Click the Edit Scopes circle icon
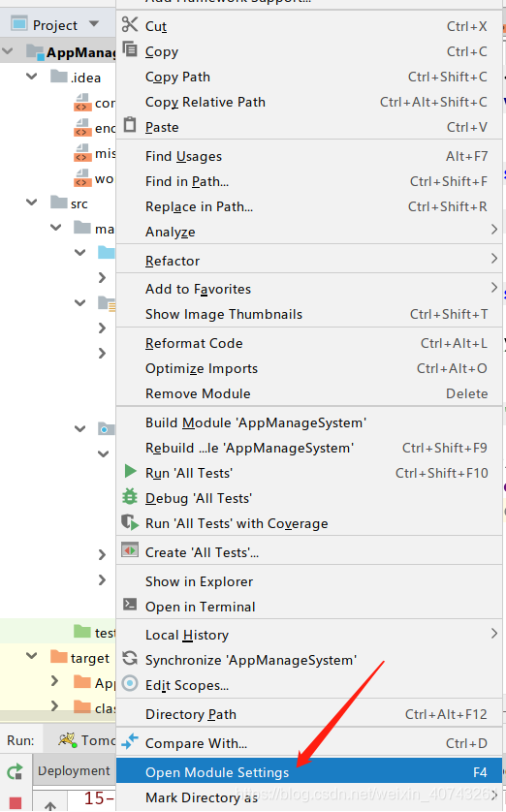This screenshot has height=812, width=506. [130, 683]
